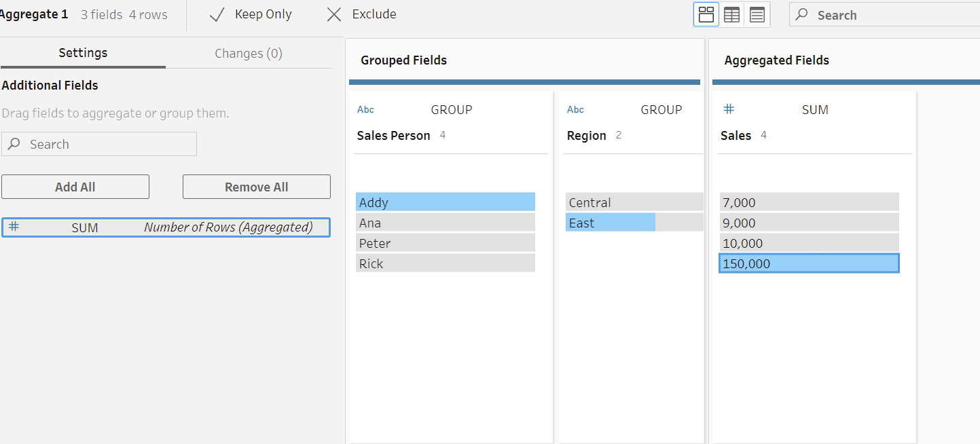Click the Exclude X icon
980x444 pixels.
pos(334,15)
